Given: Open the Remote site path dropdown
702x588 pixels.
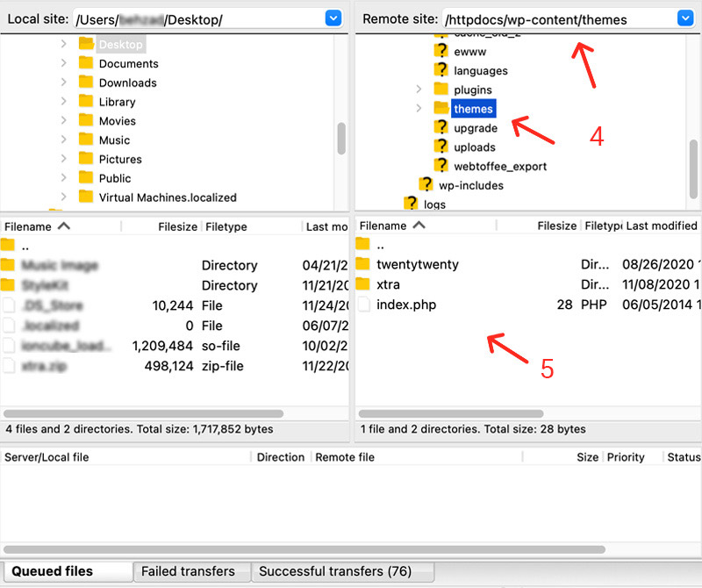Looking at the screenshot, I should [685, 18].
